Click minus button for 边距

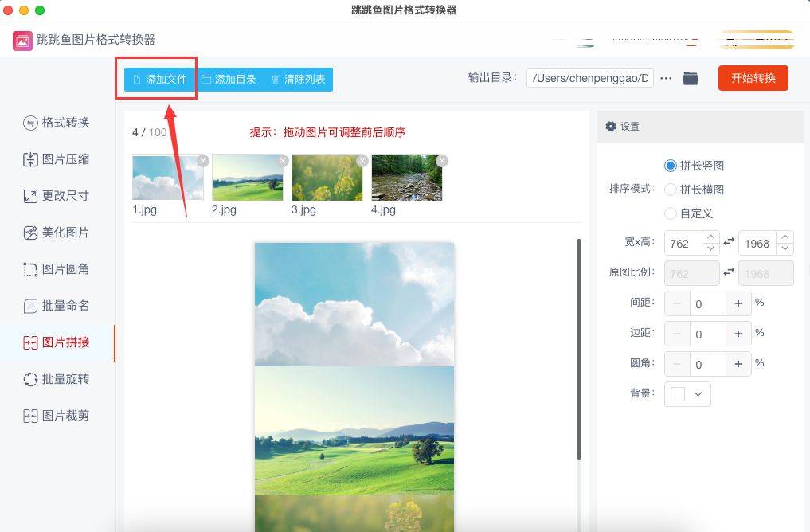pyautogui.click(x=677, y=334)
